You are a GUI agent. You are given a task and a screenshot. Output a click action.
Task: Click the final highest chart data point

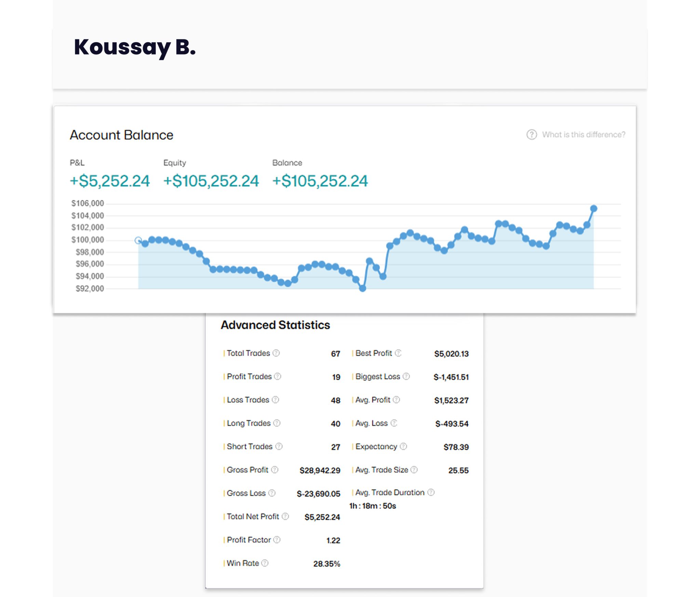point(594,208)
